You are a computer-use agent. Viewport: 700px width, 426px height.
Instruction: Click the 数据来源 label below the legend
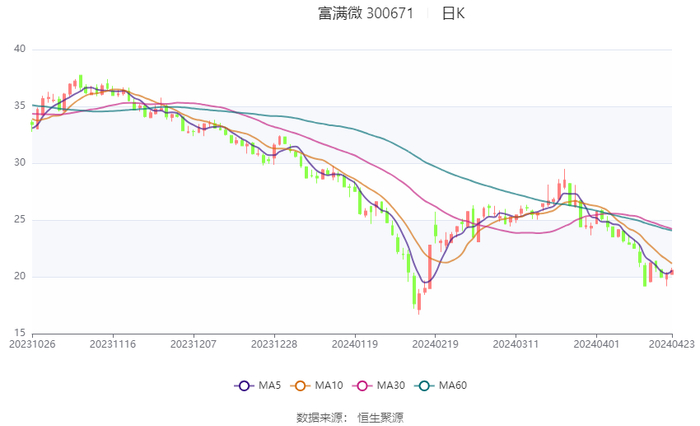click(322, 417)
